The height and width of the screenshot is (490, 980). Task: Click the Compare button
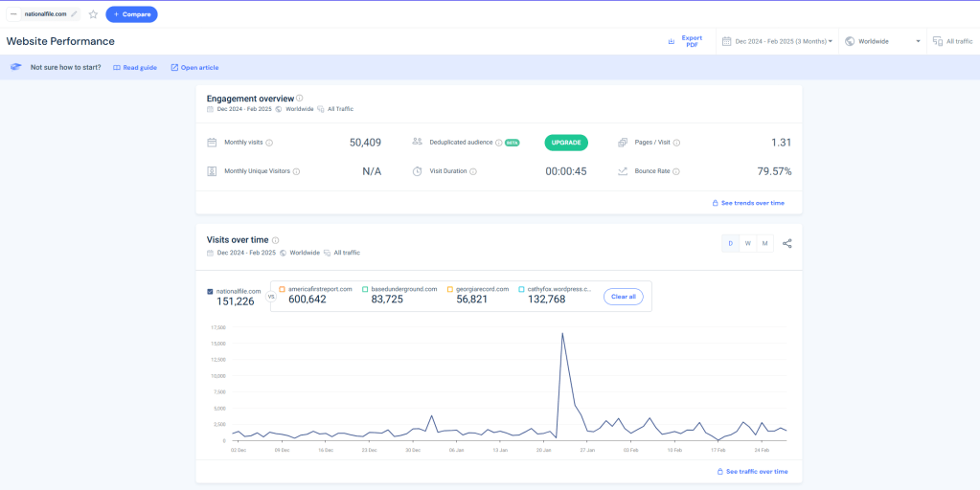pyautogui.click(x=131, y=14)
